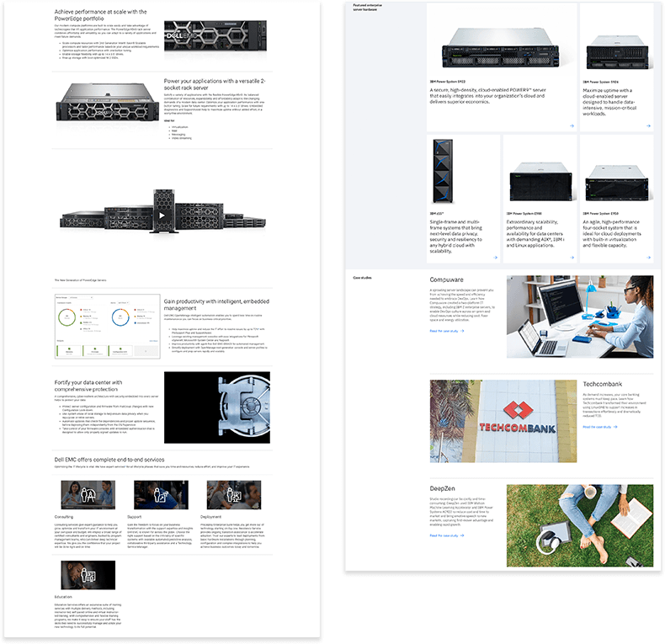Click the 'IBM Power System S924' title

pyautogui.click(x=600, y=82)
